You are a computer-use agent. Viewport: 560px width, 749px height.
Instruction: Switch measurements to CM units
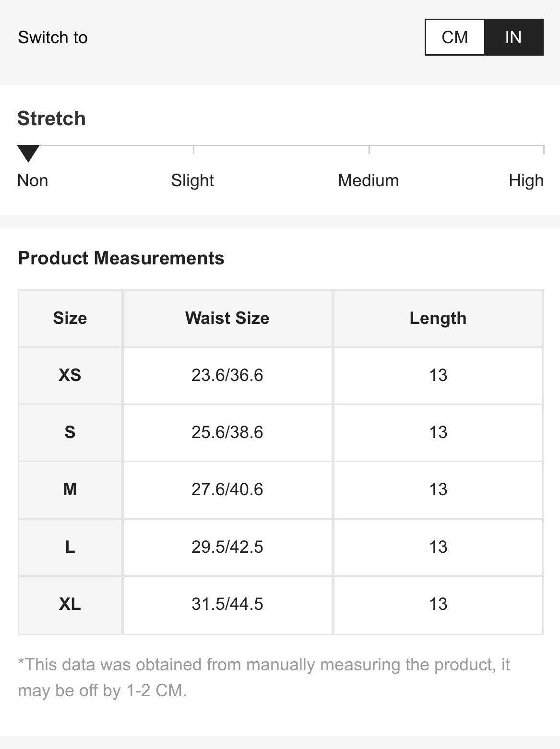pyautogui.click(x=455, y=37)
